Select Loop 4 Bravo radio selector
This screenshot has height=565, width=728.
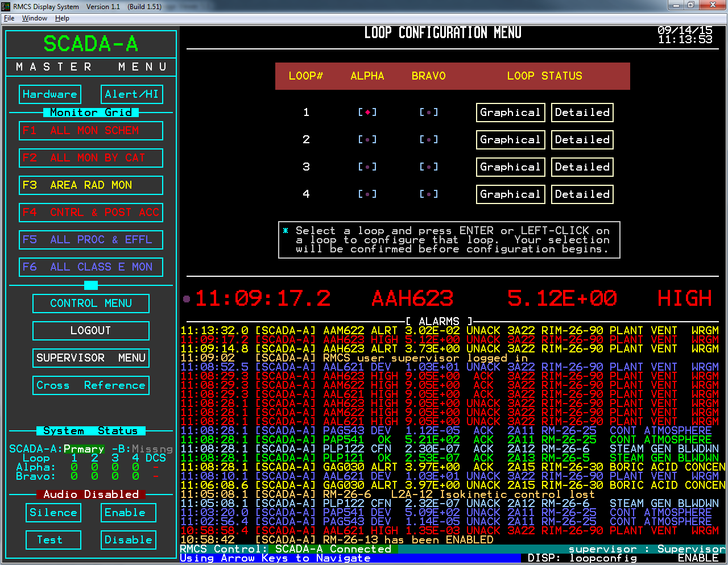click(x=429, y=194)
